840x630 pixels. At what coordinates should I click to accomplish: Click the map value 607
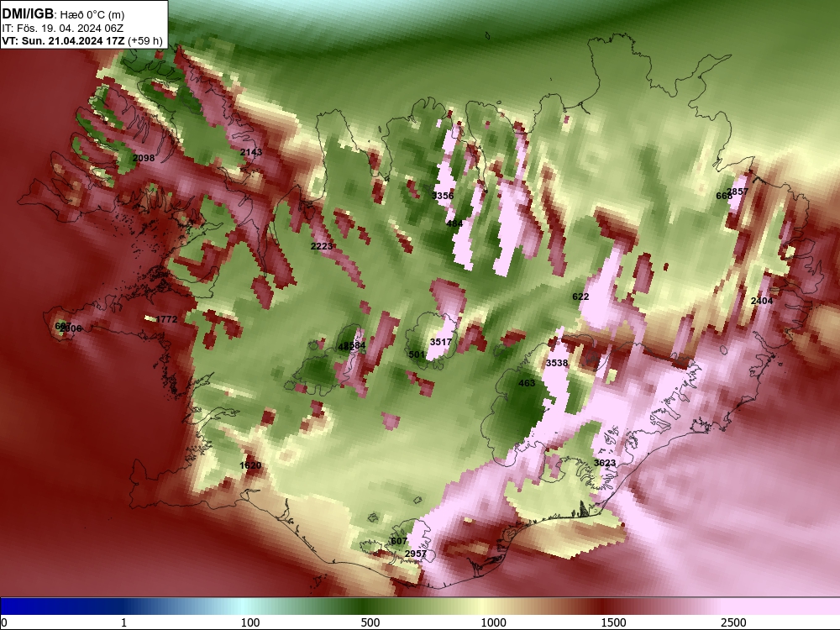[x=398, y=541]
